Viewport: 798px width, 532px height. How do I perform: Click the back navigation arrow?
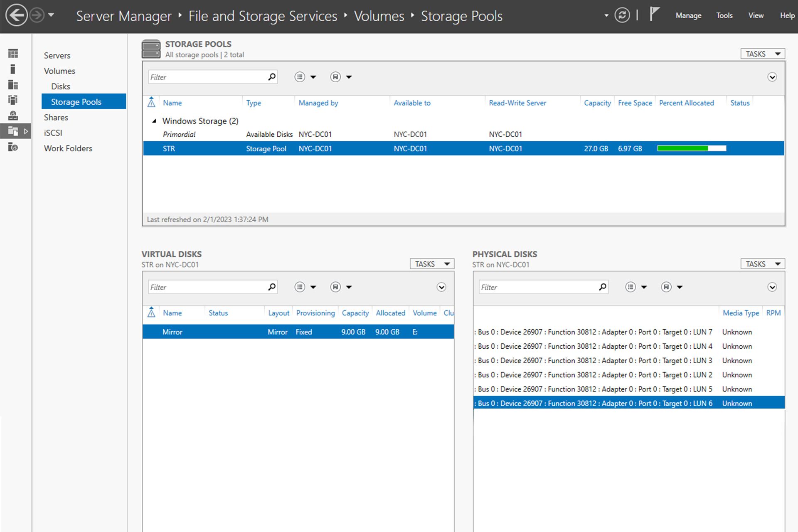[17, 16]
